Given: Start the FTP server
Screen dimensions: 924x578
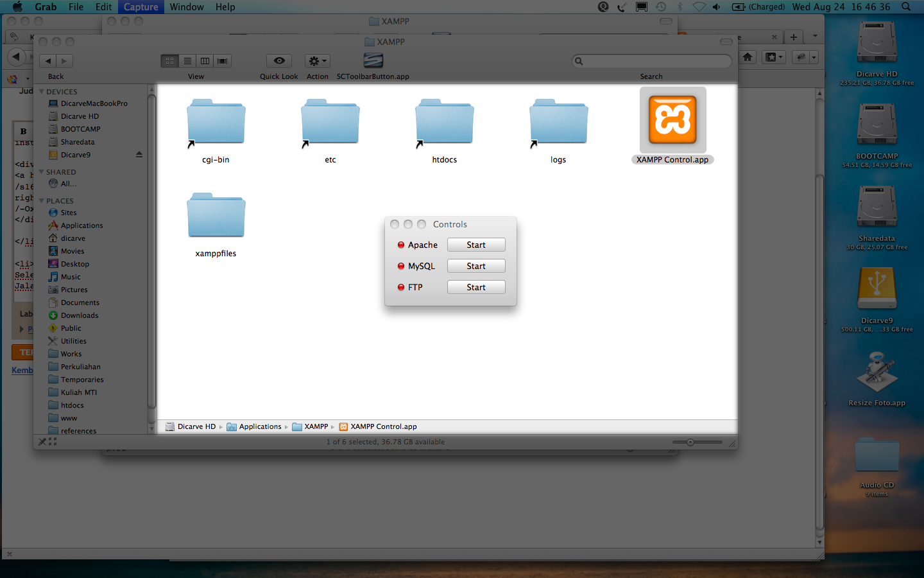Looking at the screenshot, I should [x=476, y=287].
